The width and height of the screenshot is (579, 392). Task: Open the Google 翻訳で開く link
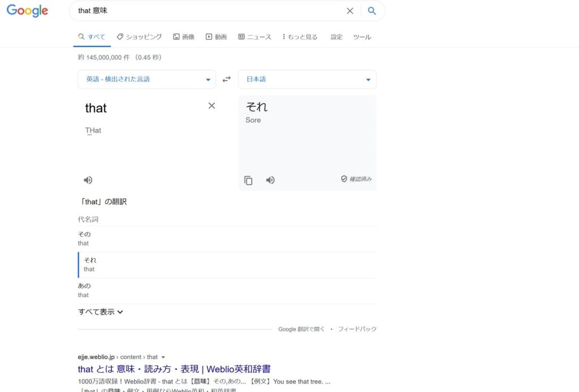click(x=301, y=329)
